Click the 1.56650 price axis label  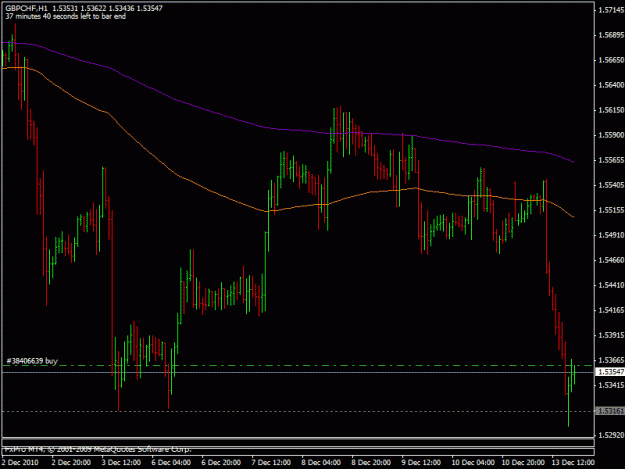[611, 60]
